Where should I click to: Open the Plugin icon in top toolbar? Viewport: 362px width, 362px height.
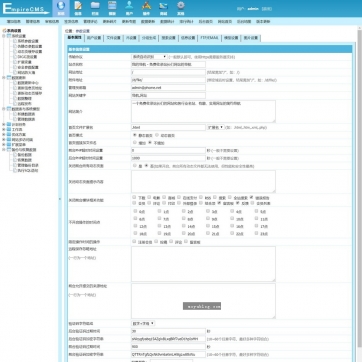pos(146,8)
